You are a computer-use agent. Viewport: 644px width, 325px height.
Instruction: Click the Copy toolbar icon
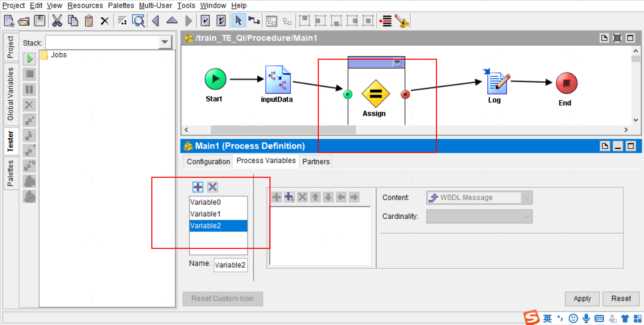[73, 21]
